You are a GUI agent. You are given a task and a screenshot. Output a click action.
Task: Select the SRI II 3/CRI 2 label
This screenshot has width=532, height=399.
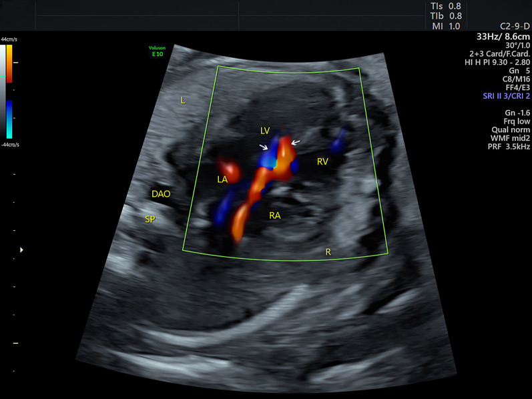point(506,96)
